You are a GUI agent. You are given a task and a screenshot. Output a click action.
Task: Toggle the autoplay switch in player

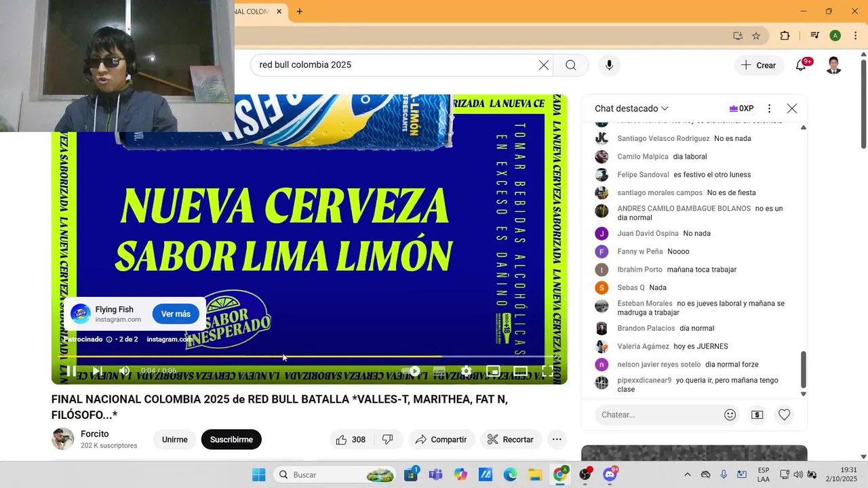tap(411, 371)
